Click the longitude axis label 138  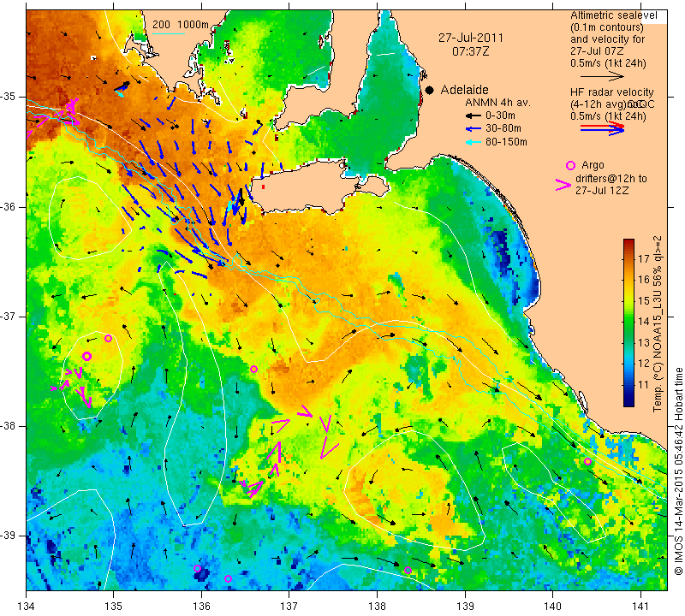(377, 606)
